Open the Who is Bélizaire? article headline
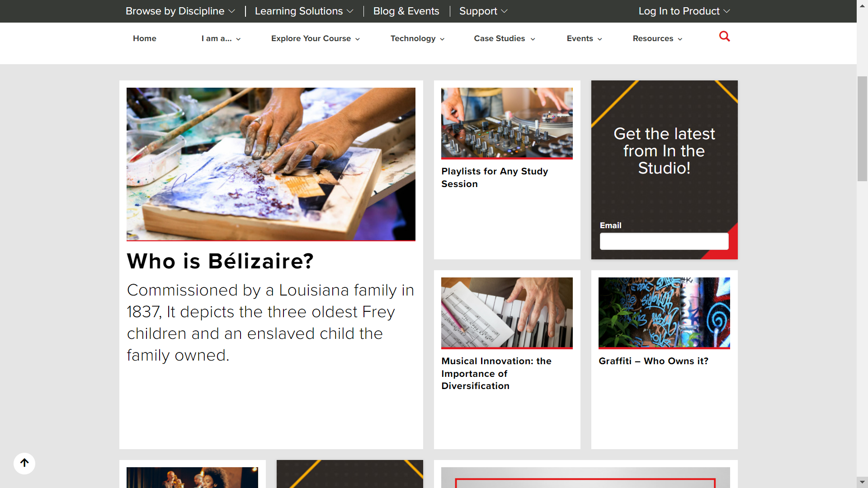Screen dimensions: 868x488 click(220, 261)
